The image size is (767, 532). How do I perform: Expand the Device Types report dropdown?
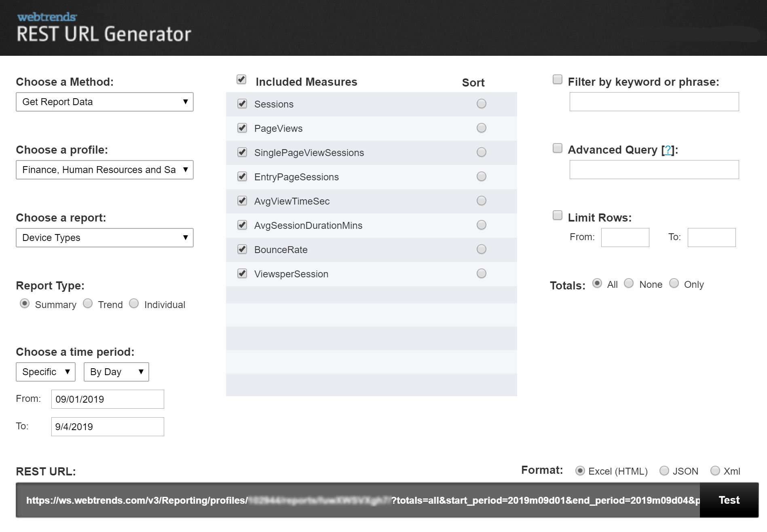[105, 238]
